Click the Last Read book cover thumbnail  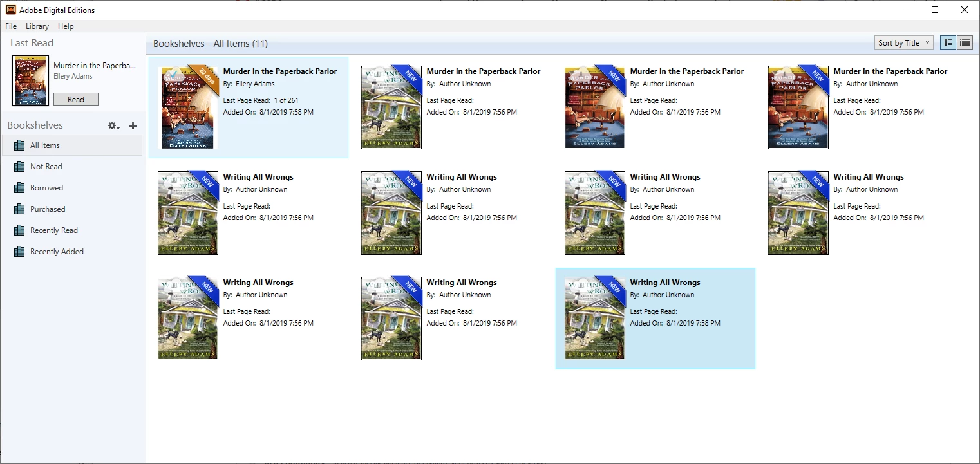tap(30, 81)
